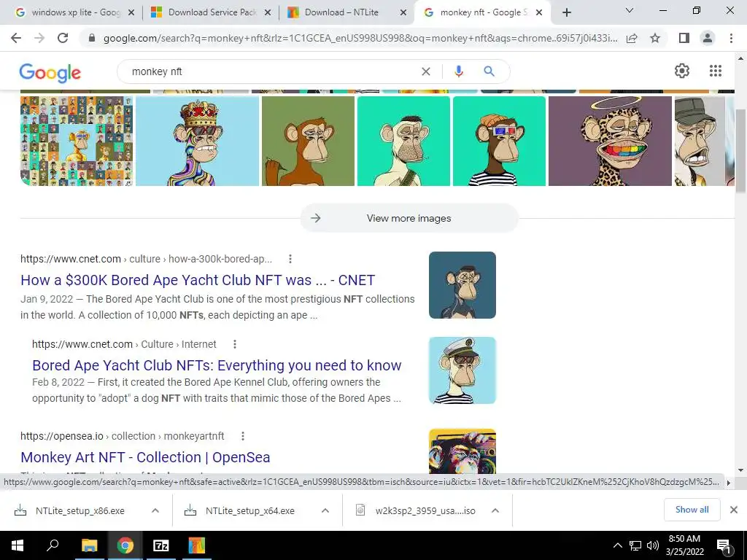Viewport: 747px width, 560px height.
Task: Open the brown ape on olive background
Action: (x=309, y=141)
